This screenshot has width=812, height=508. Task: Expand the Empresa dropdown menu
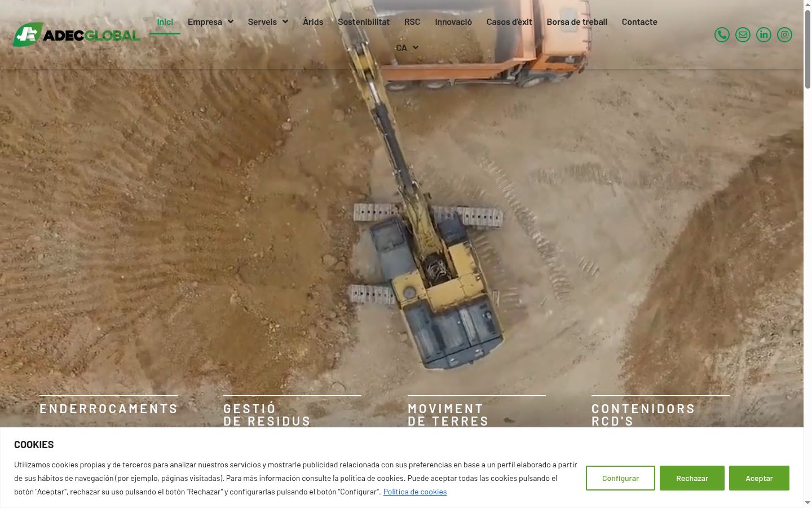pyautogui.click(x=210, y=22)
